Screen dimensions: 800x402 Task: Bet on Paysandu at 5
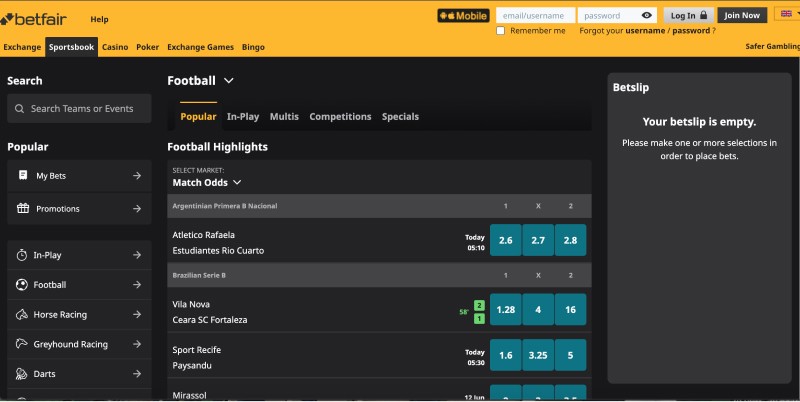click(570, 355)
